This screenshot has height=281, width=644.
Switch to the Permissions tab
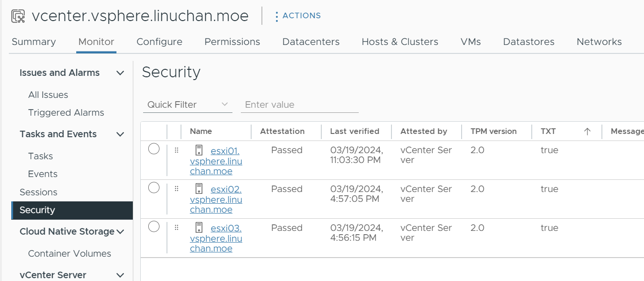click(x=232, y=42)
